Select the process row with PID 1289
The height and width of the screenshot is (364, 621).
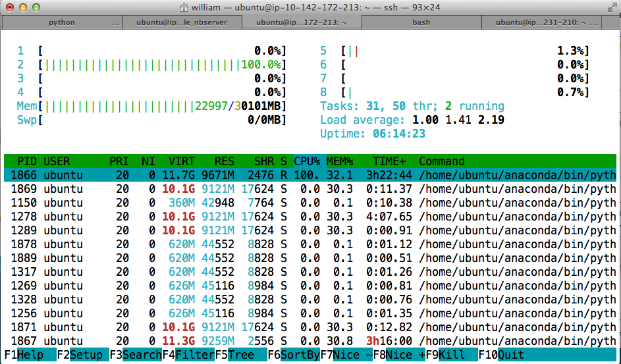[310, 230]
